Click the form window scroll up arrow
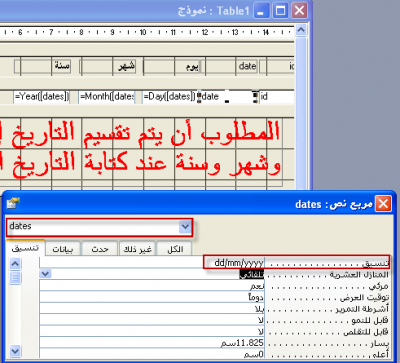400x363 pixels. (x=301, y=31)
